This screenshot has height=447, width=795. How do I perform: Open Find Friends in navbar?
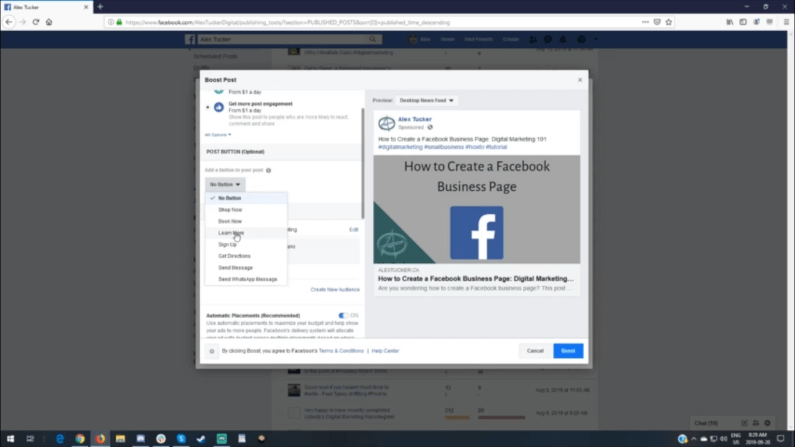coord(478,39)
